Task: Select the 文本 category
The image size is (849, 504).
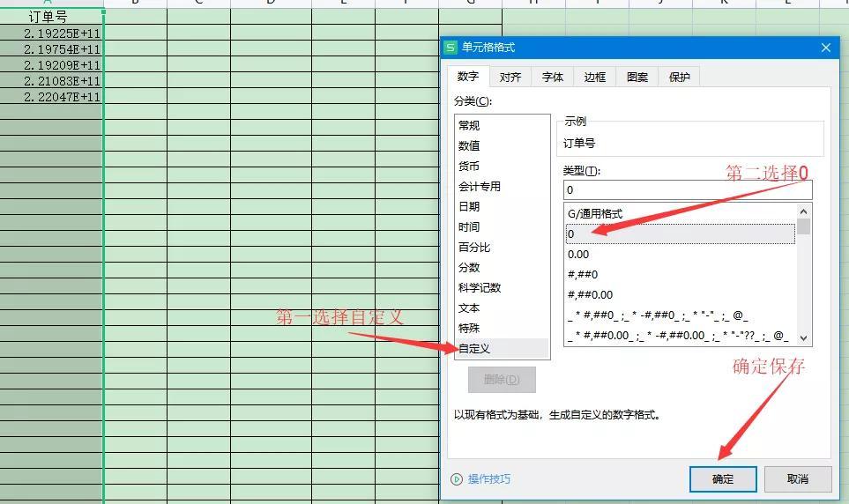Action: coord(502,308)
